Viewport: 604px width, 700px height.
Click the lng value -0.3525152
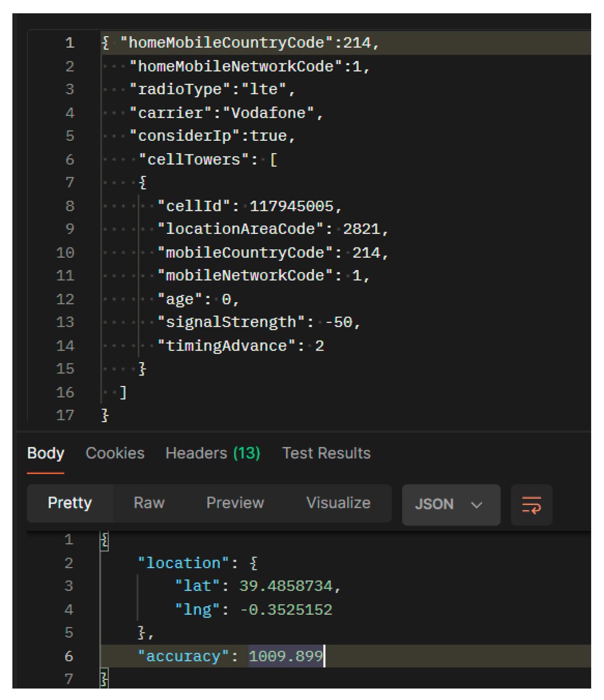(x=286, y=610)
